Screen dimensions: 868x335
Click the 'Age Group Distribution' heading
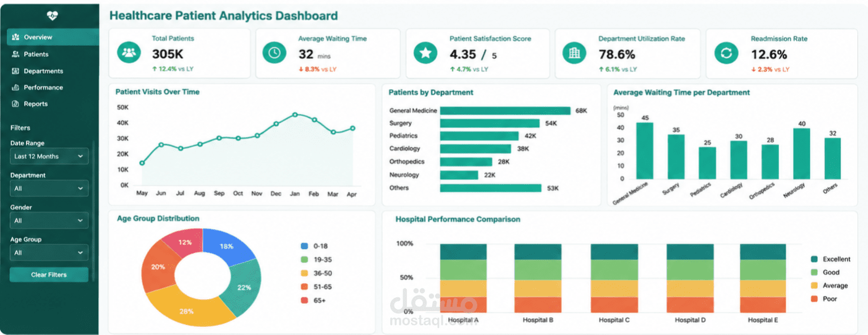click(x=158, y=218)
